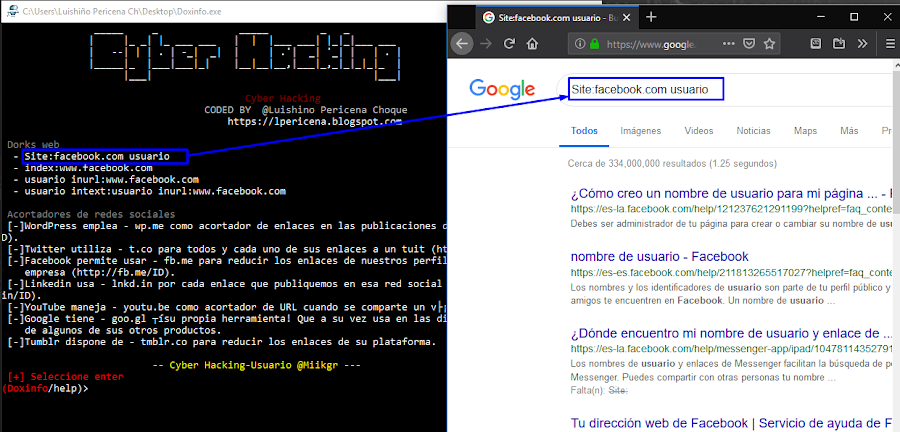The image size is (900, 432).
Task: Open the nombre de usuario - Facebook result
Action: (x=660, y=256)
